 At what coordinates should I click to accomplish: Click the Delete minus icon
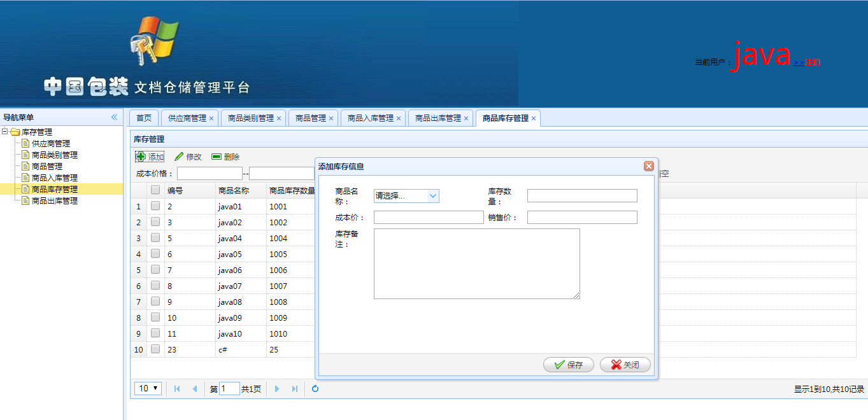(x=217, y=157)
